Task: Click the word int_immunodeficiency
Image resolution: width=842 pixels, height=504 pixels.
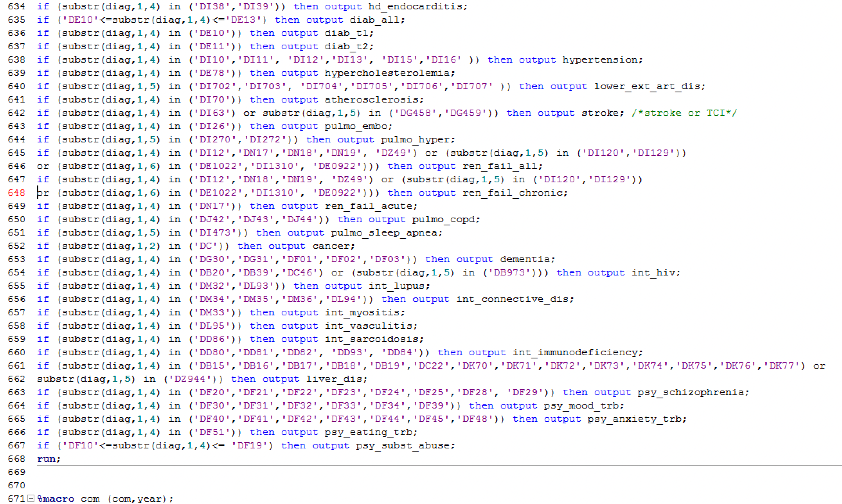Action: pos(577,353)
